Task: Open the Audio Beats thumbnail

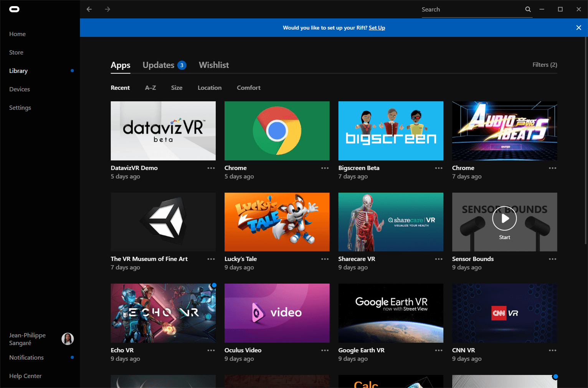Action: point(505,131)
